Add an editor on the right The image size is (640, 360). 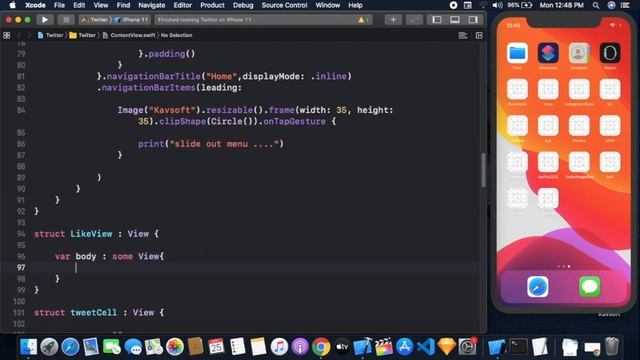pos(479,36)
